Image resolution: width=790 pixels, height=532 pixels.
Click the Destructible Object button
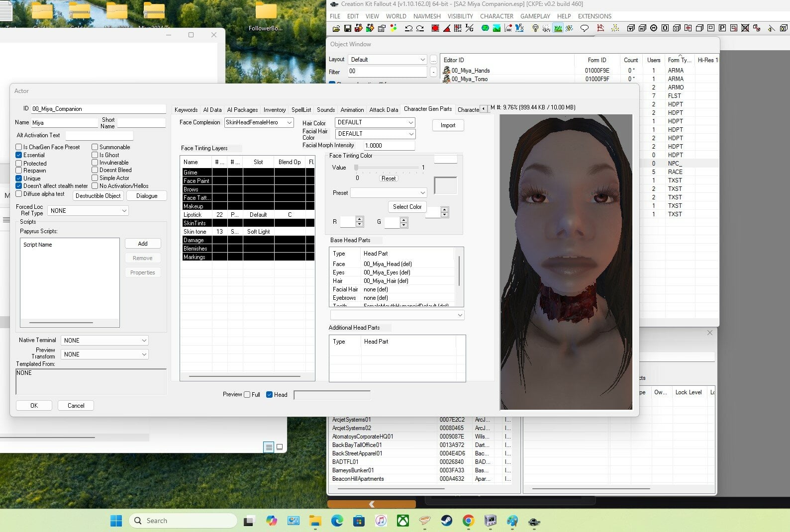tap(98, 196)
